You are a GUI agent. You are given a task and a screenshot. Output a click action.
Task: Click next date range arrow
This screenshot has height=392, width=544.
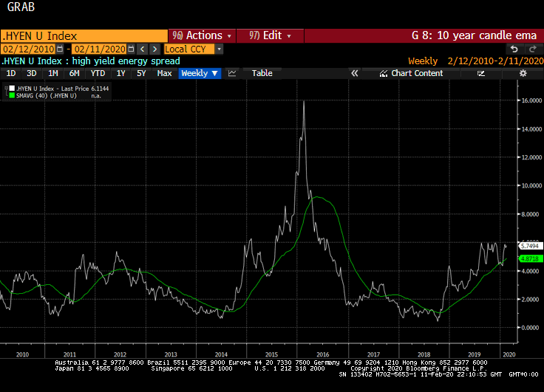click(154, 49)
